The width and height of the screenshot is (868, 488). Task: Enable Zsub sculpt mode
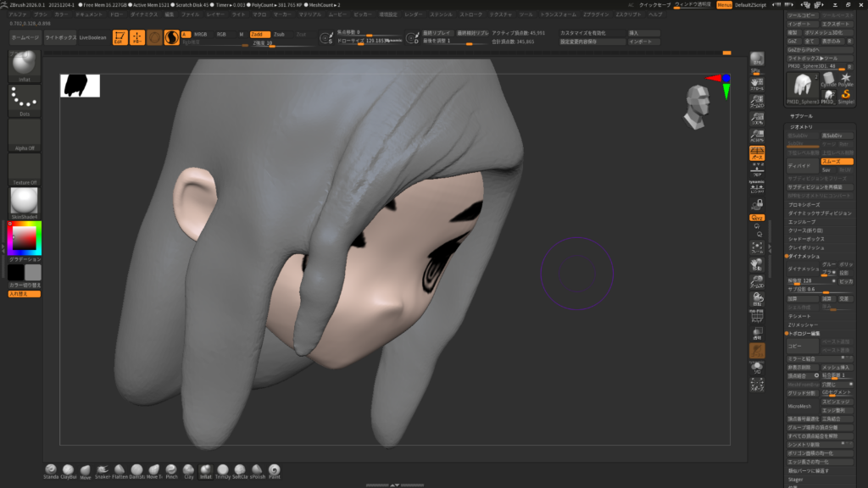click(x=279, y=34)
